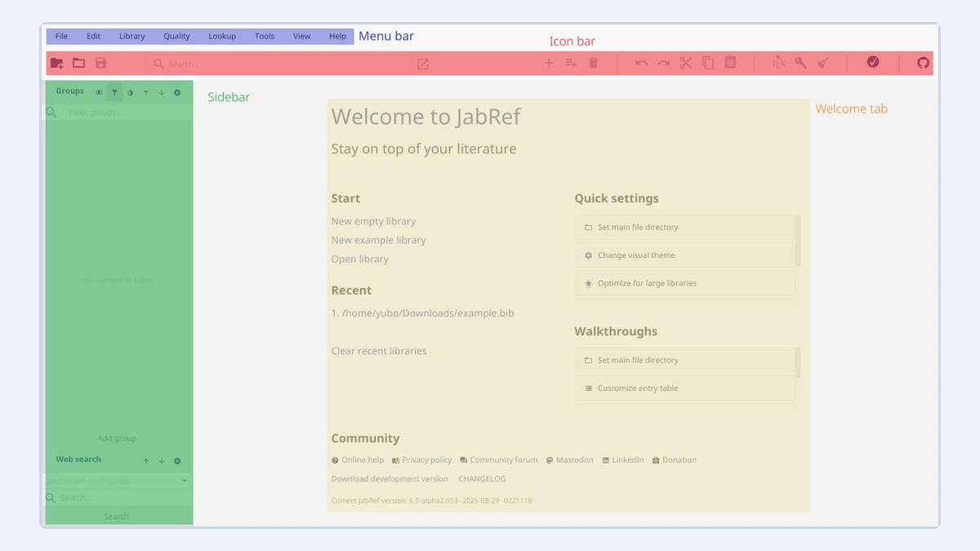Click Open library link on Welcome tab
The width and height of the screenshot is (980, 551).
click(360, 259)
